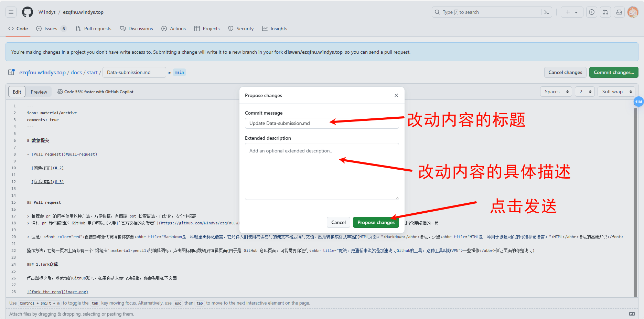Click the user avatar in header

[x=633, y=12]
